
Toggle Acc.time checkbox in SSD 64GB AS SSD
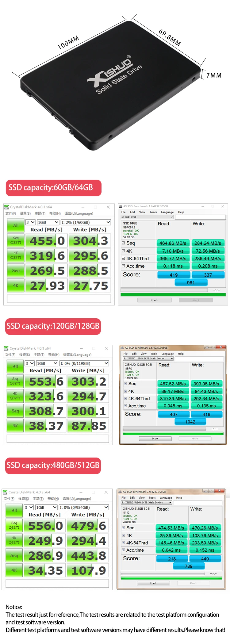point(123,266)
